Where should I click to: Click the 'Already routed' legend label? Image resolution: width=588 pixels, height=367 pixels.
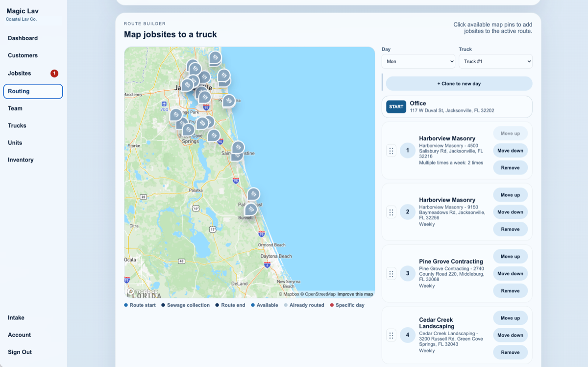click(307, 305)
